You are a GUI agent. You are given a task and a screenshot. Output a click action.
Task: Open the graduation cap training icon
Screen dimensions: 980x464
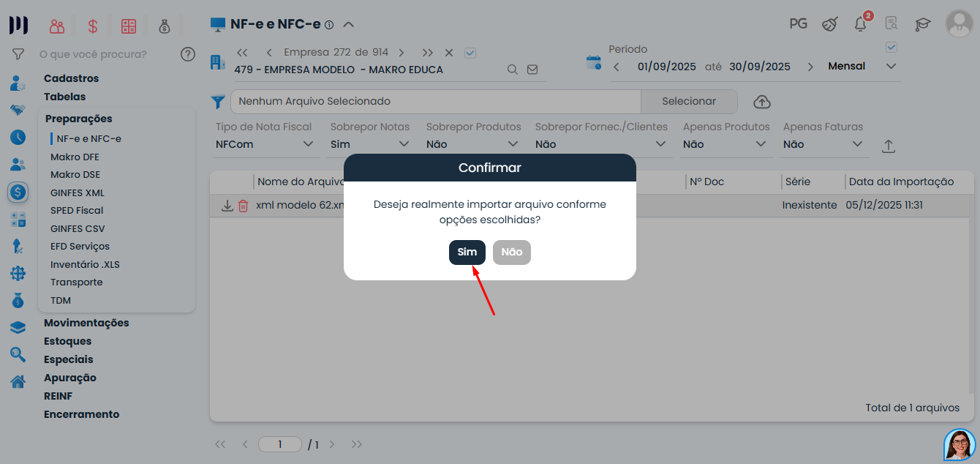[923, 24]
